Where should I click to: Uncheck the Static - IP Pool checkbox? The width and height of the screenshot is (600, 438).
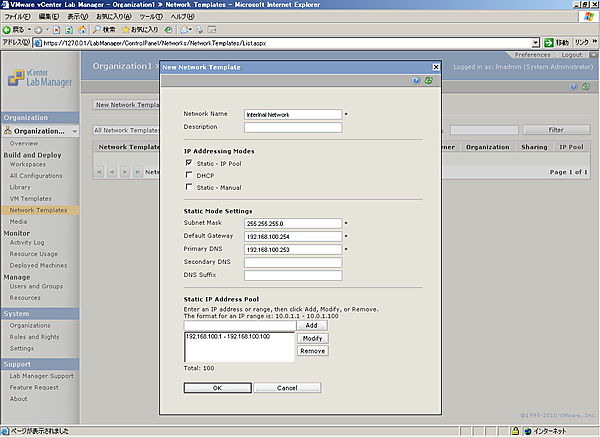pos(189,162)
